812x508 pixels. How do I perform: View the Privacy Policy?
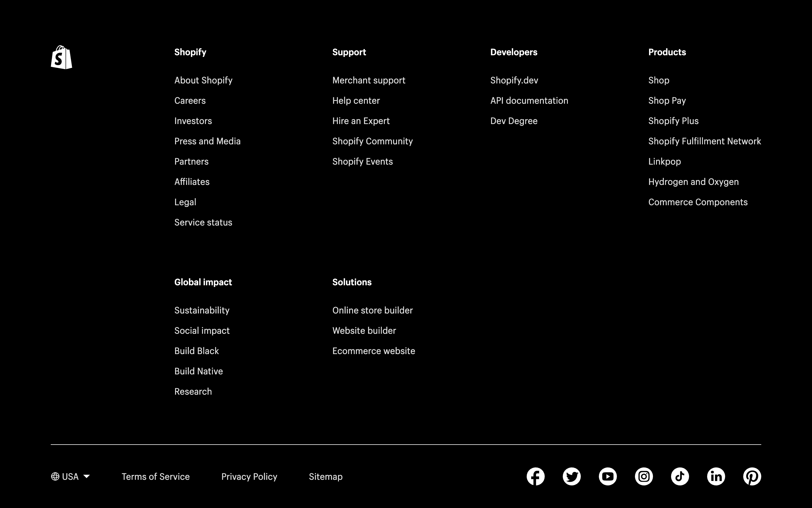coord(249,476)
